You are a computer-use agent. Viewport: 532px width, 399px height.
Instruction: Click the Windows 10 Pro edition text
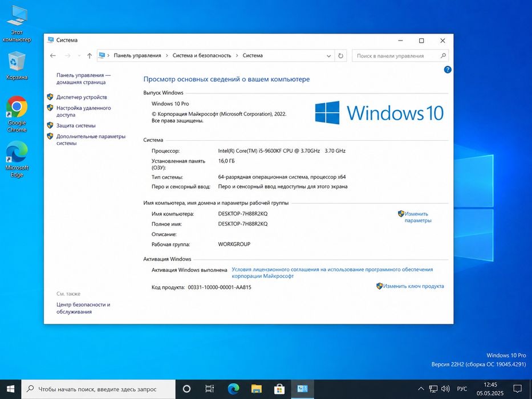(170, 104)
